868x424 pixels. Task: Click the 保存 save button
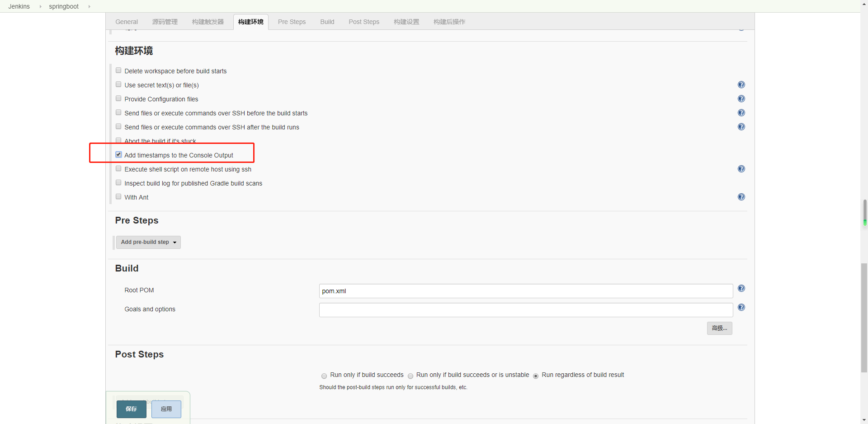click(132, 409)
